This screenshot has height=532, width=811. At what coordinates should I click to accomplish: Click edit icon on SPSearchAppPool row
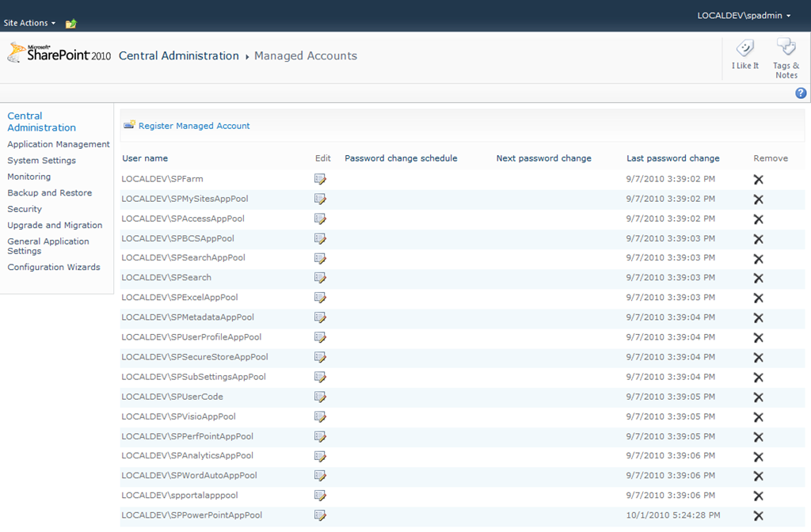coord(320,259)
